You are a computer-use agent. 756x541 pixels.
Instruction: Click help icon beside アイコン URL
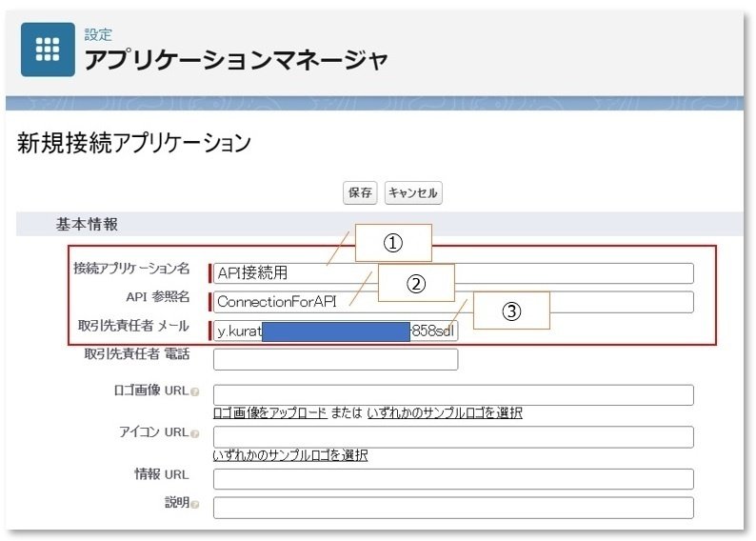(195, 434)
